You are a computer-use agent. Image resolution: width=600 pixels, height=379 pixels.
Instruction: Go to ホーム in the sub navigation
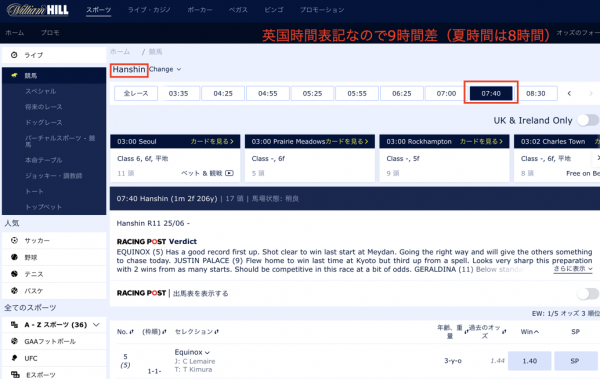15,33
